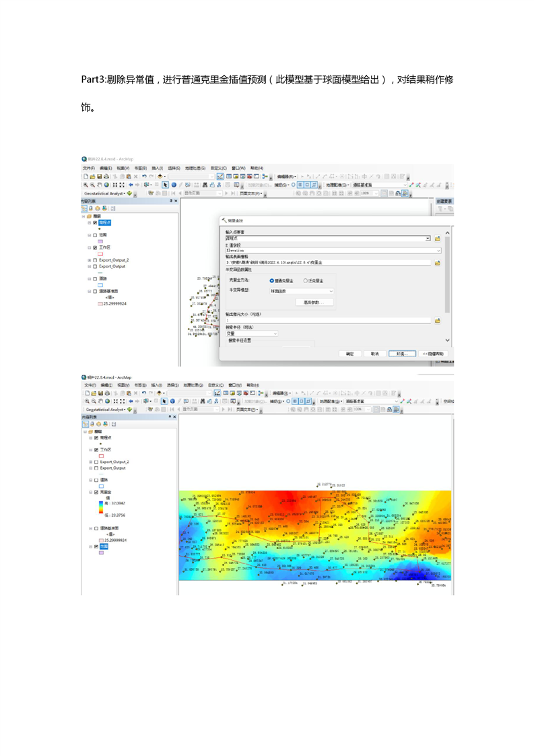Click Save icon in lower ArcMap window
534x756 pixels.
click(x=100, y=393)
